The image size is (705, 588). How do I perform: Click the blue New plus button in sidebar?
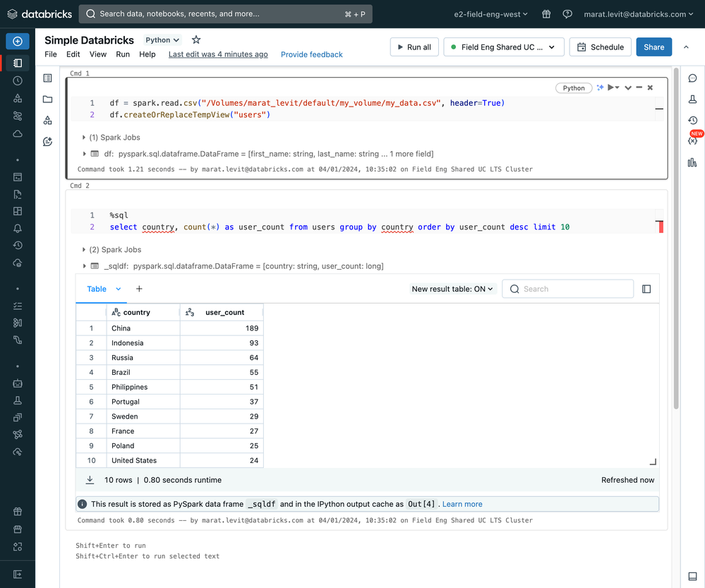coord(18,41)
